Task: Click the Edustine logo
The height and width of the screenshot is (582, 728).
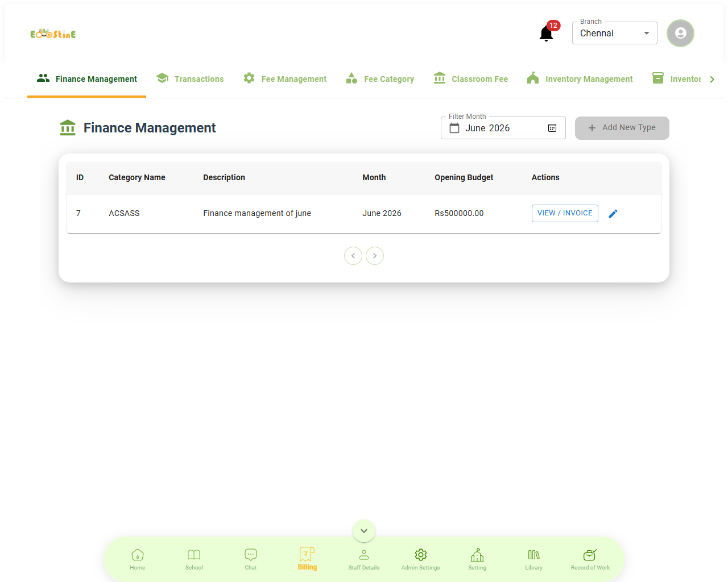Action: 53,34
